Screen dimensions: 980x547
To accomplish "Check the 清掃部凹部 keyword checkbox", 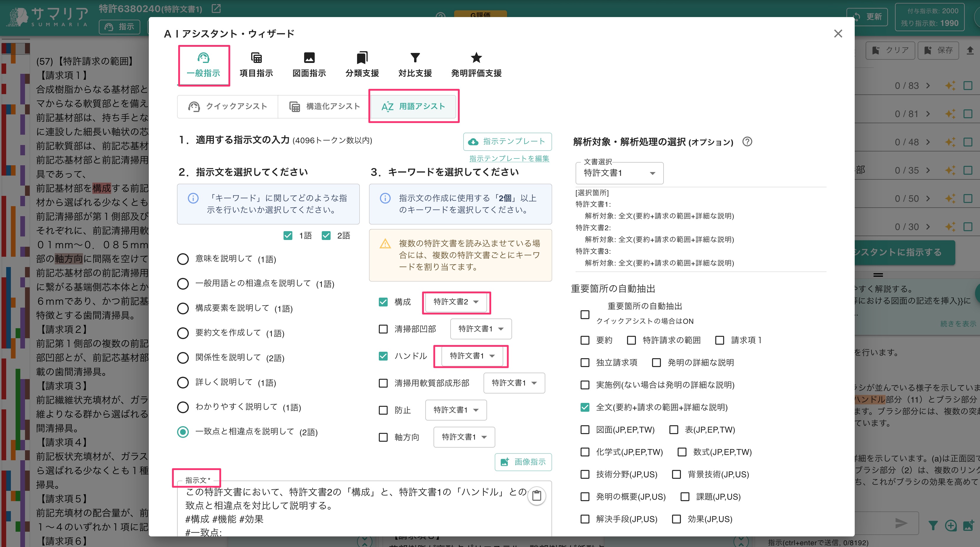I will tap(383, 329).
